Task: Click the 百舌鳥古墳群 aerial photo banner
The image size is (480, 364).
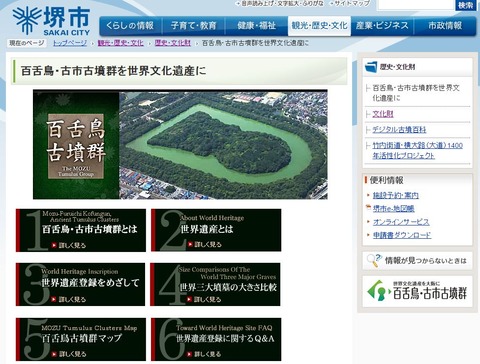Action: click(180, 145)
